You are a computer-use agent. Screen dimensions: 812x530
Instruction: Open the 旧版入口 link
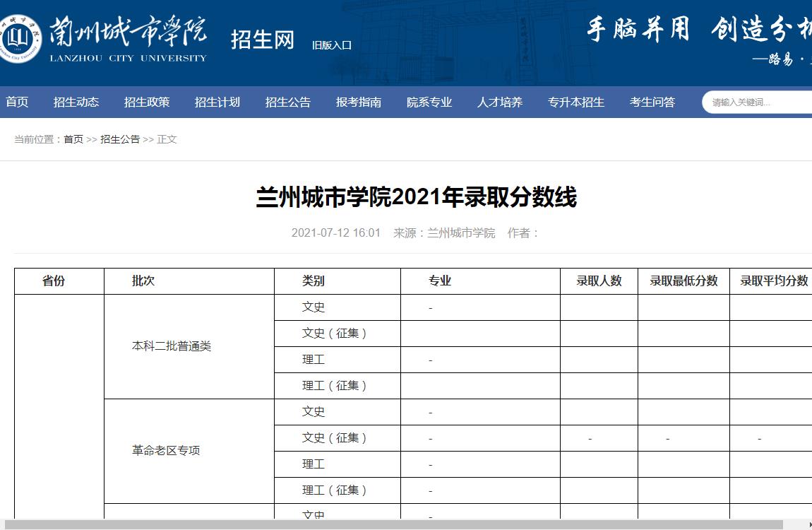[x=332, y=45]
